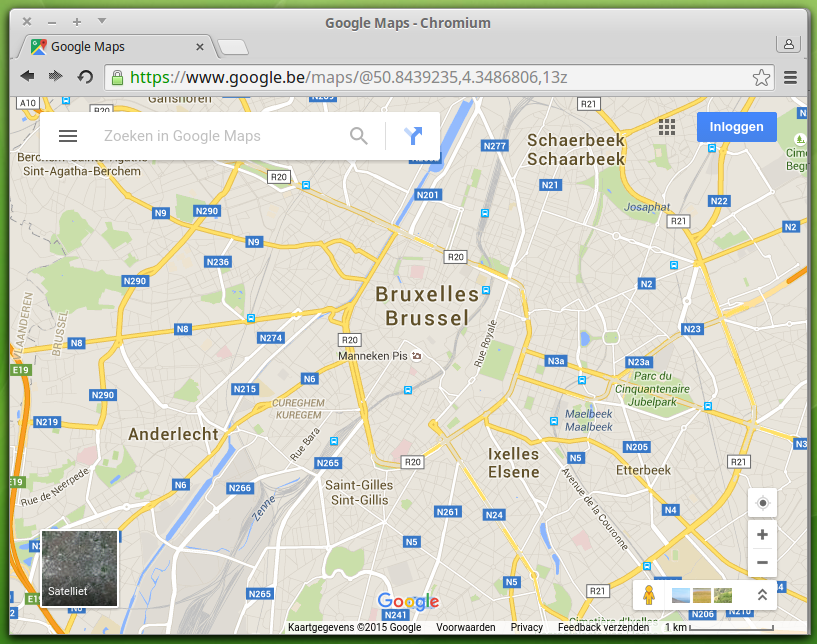The image size is (817, 644).
Task: Open the window title bar dropdown arrow
Action: coord(102,21)
